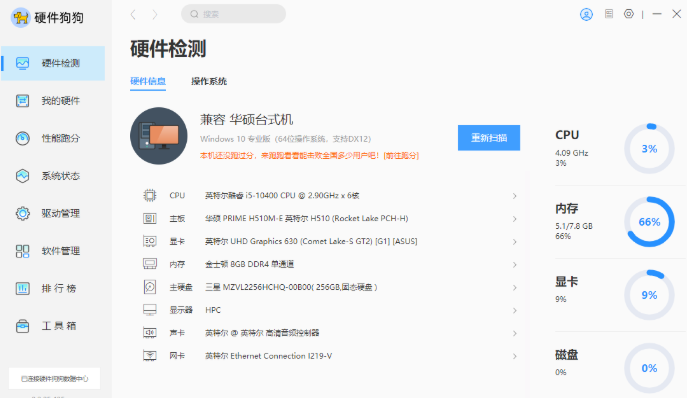Image resolution: width=687 pixels, height=398 pixels.
Task: Click the 工具箱 toolbox icon
Action: [x=23, y=326]
